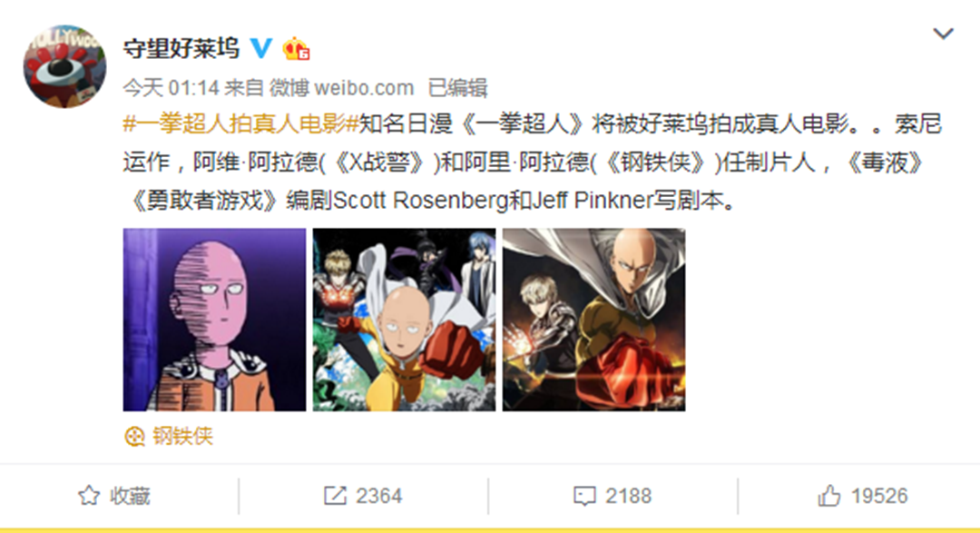Open hashtag #一拳超人拍真人电影#

[240, 123]
